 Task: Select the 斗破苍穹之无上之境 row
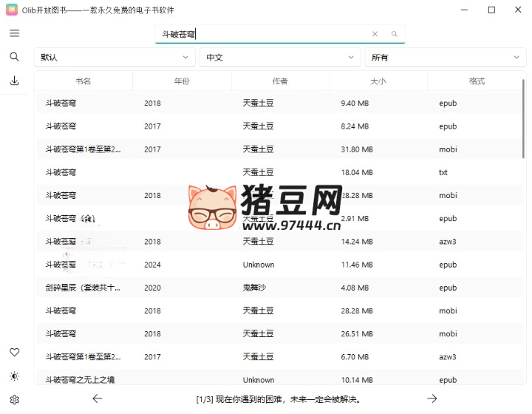(x=279, y=379)
